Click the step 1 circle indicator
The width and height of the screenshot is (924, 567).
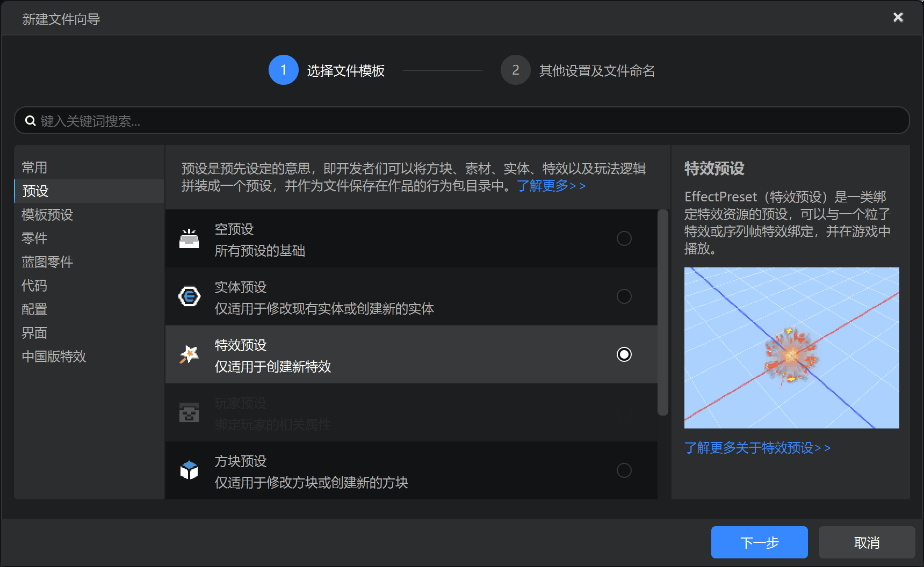click(284, 70)
